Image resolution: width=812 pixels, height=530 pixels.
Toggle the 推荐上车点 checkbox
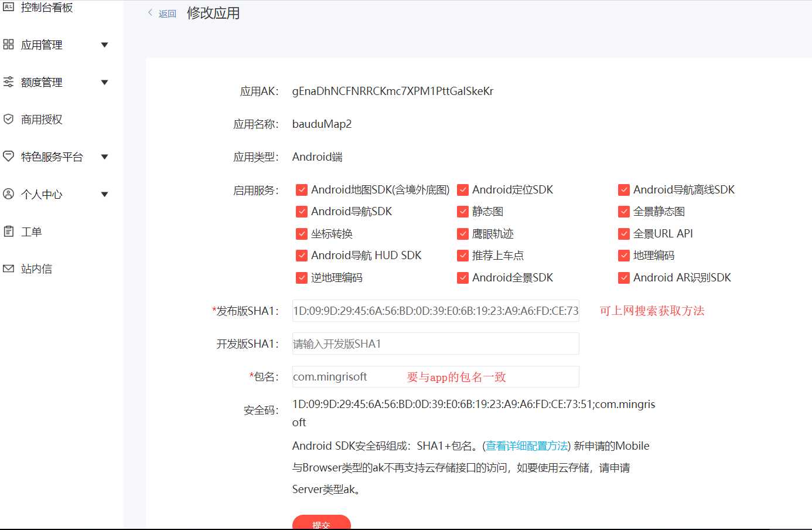463,256
